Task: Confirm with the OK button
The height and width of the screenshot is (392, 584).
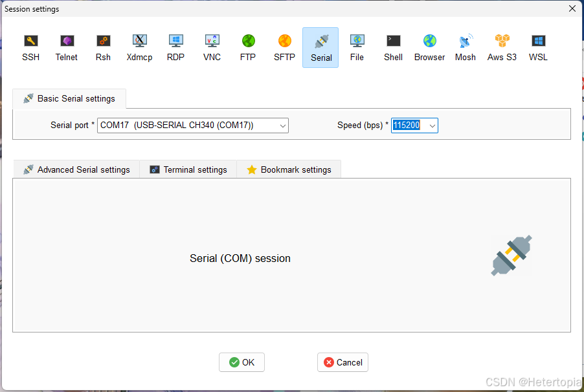Action: [241, 362]
